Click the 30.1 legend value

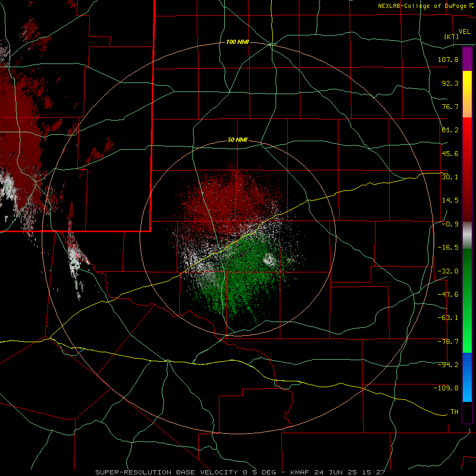coord(450,177)
